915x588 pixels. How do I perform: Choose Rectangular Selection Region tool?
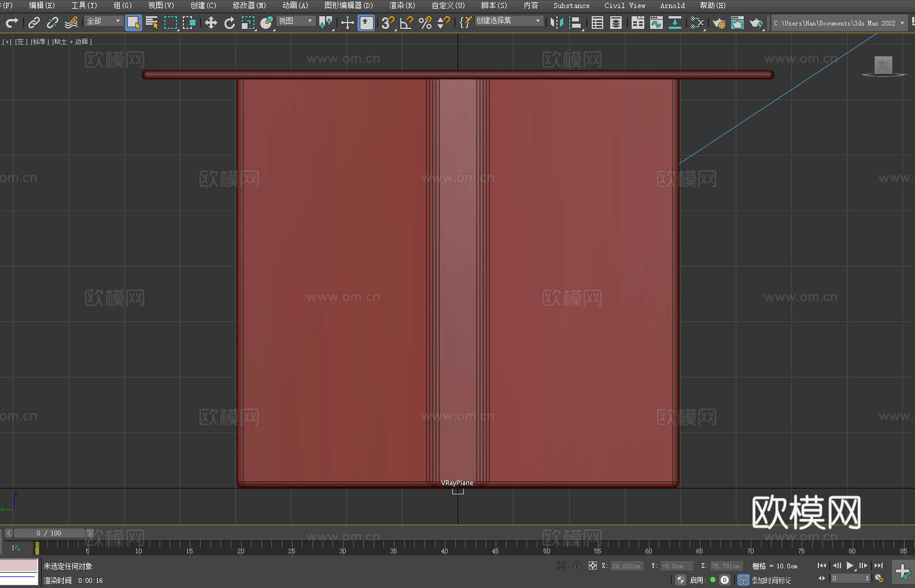coord(171,23)
